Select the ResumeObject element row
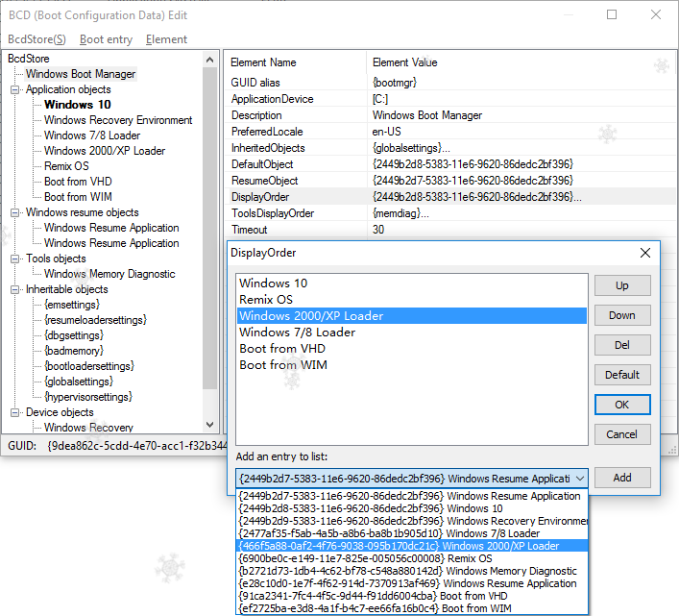This screenshot has height=616, width=679. 450,181
